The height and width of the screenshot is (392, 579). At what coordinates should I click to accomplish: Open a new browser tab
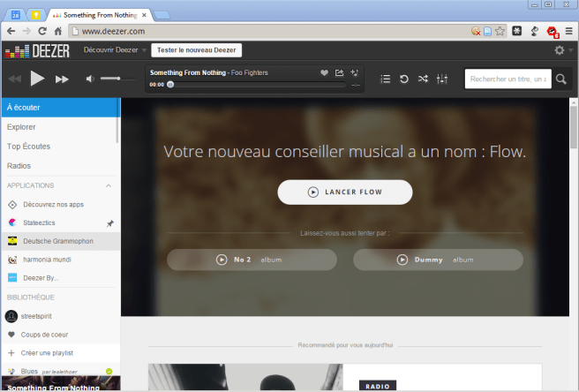[162, 15]
